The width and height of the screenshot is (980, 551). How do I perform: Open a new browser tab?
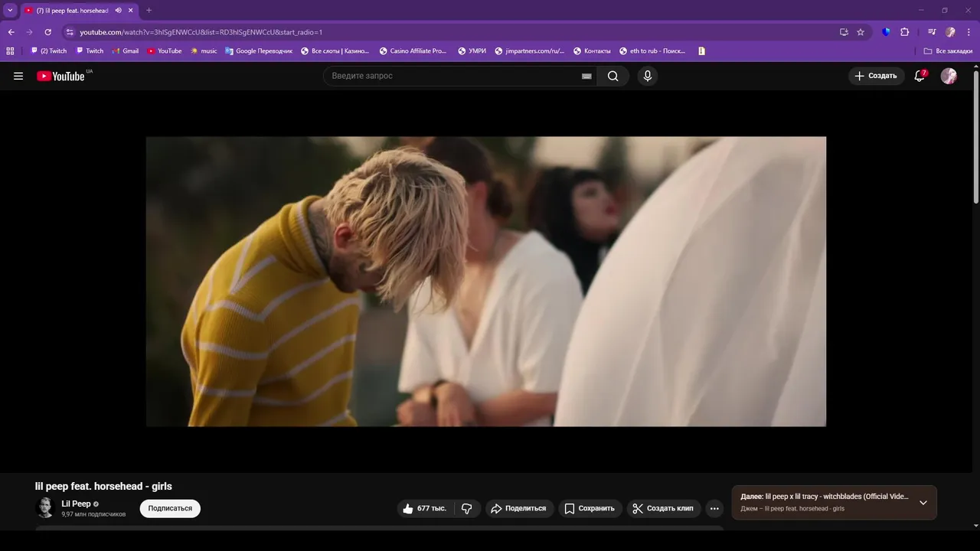point(149,11)
